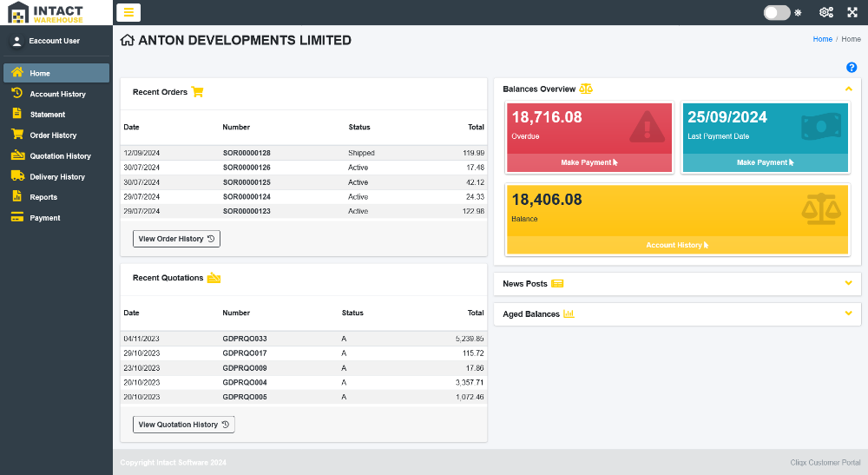868x475 pixels.
Task: Open quotation GDPRQO017
Action: pos(245,353)
